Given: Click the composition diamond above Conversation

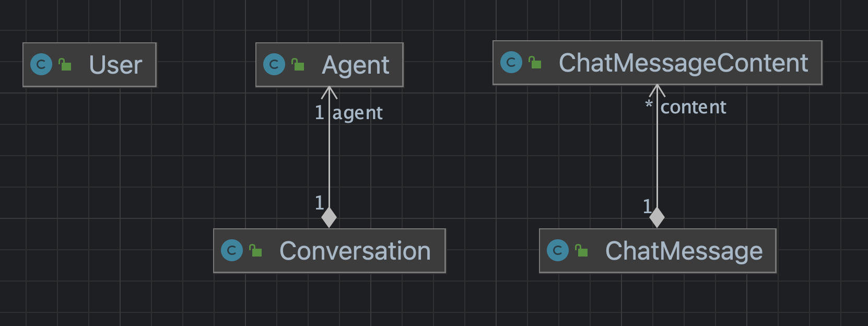Looking at the screenshot, I should point(329,217).
